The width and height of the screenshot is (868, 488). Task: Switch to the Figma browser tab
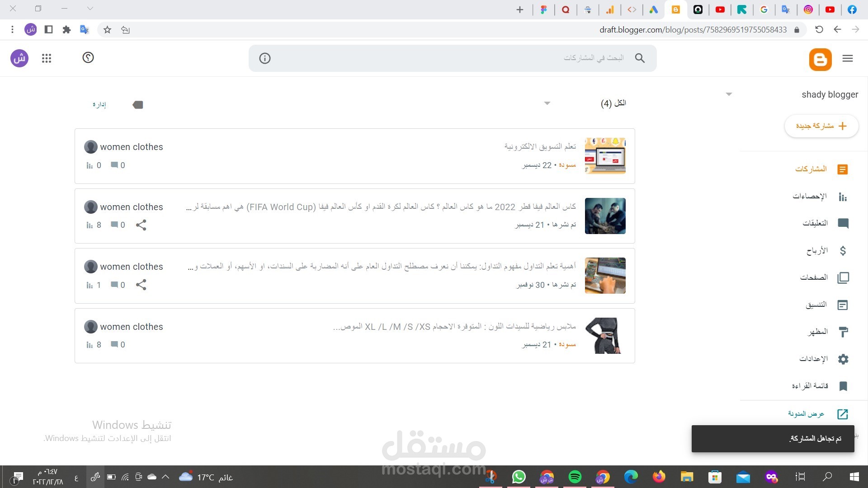tap(543, 9)
